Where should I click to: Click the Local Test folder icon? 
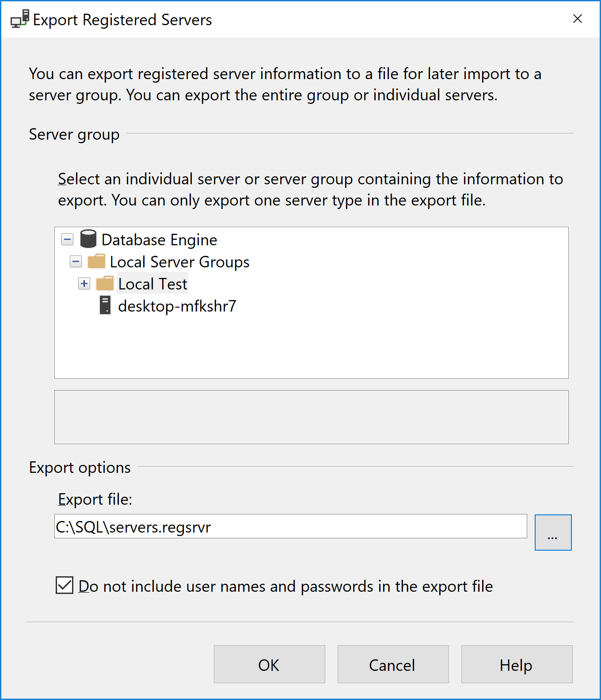[x=105, y=283]
